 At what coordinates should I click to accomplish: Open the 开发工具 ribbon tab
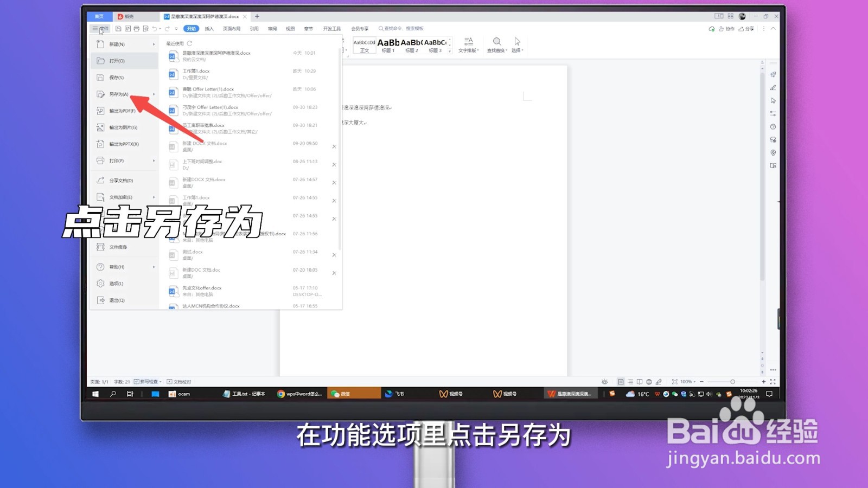pos(331,28)
